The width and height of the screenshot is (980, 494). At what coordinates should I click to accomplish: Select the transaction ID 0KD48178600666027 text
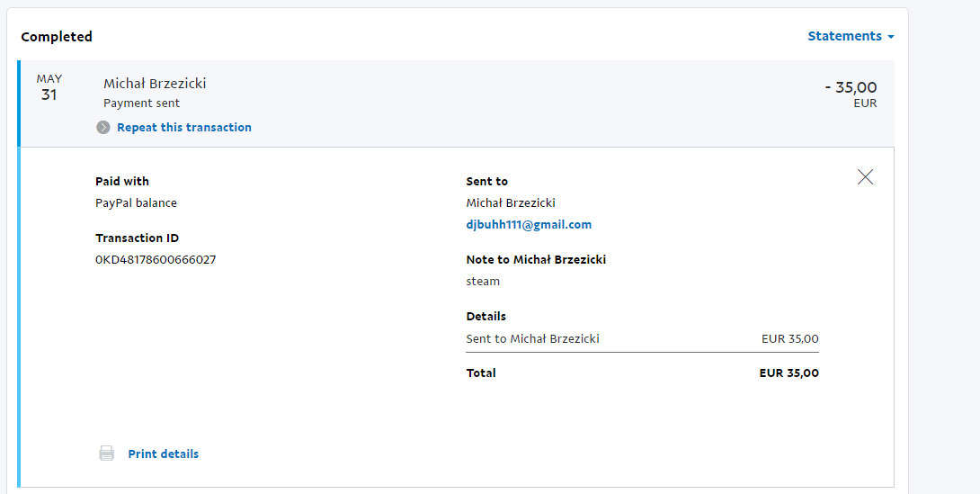156,259
